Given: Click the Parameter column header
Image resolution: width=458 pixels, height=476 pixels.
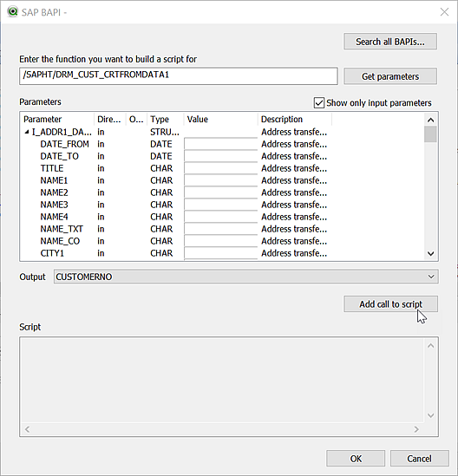Looking at the screenshot, I should pyautogui.click(x=57, y=120).
